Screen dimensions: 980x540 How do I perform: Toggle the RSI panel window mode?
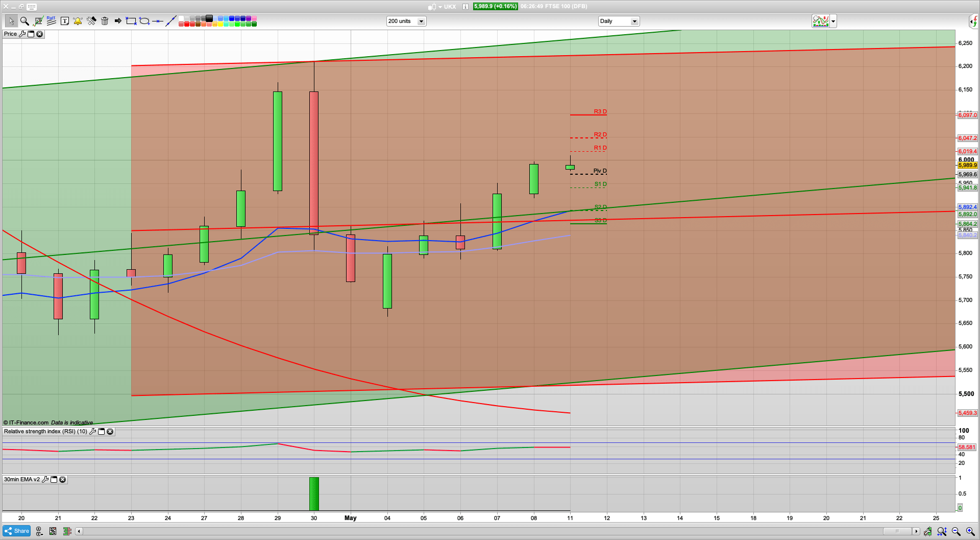point(101,432)
